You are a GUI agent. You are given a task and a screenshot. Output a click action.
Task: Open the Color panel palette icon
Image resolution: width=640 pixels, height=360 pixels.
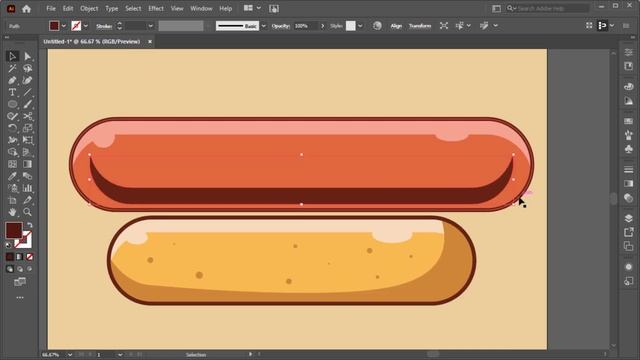629,86
